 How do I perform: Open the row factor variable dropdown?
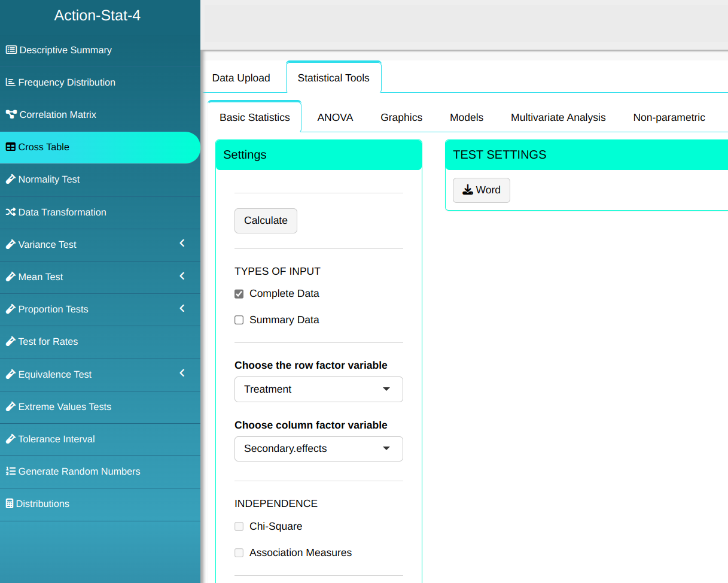(318, 389)
